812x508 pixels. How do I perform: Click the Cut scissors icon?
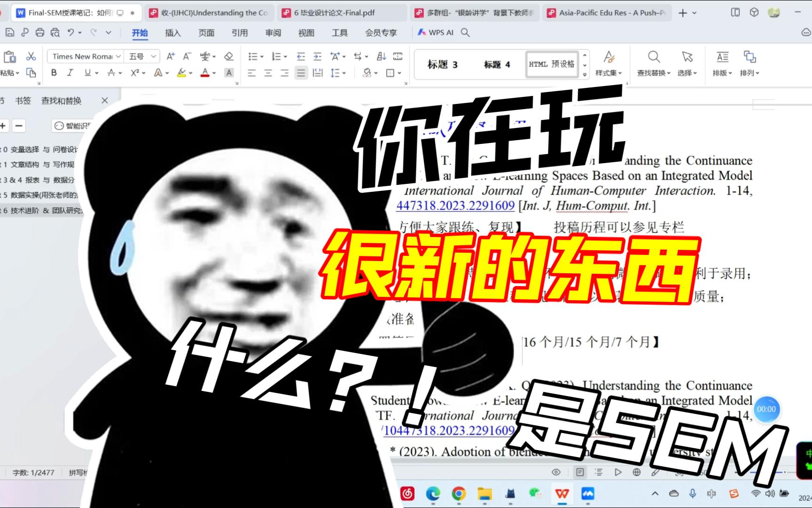click(x=31, y=56)
